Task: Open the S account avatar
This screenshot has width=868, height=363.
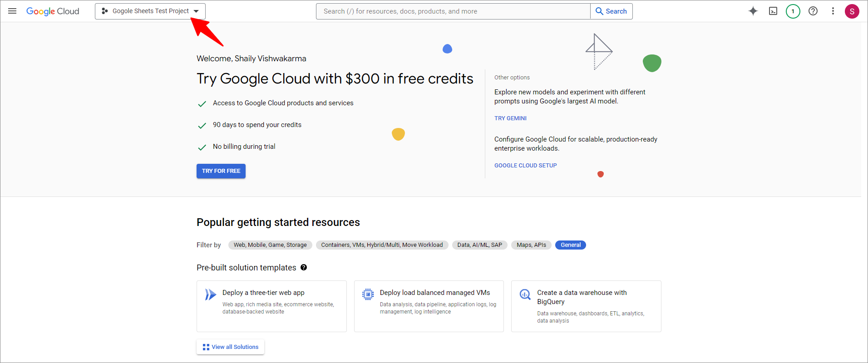Action: point(852,11)
